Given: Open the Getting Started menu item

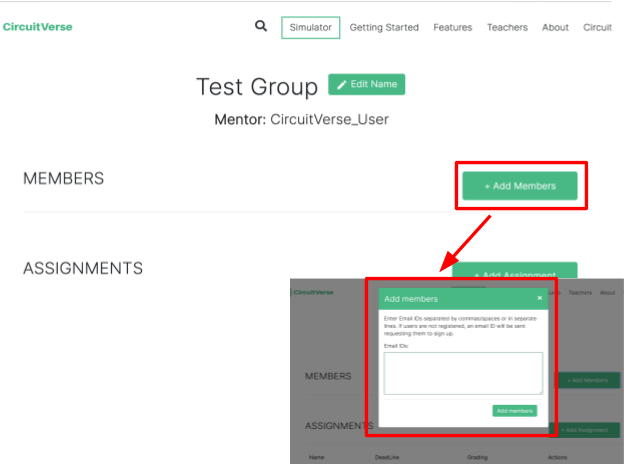Looking at the screenshot, I should pos(384,28).
